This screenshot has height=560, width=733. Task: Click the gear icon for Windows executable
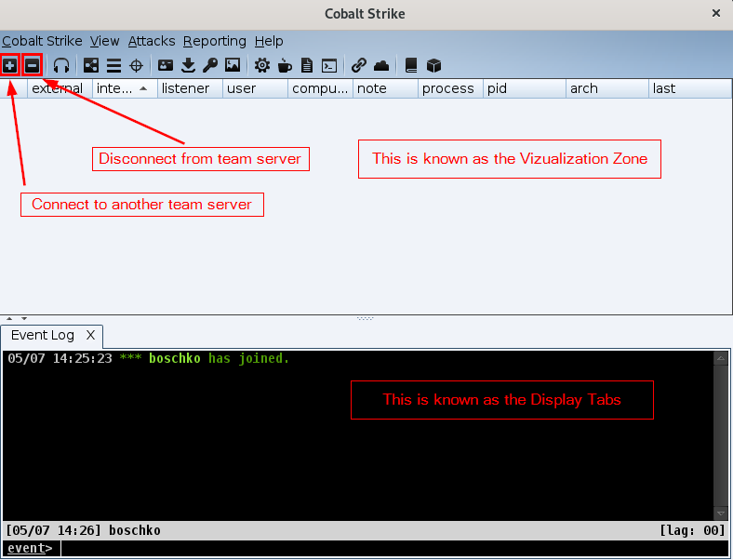click(261, 65)
